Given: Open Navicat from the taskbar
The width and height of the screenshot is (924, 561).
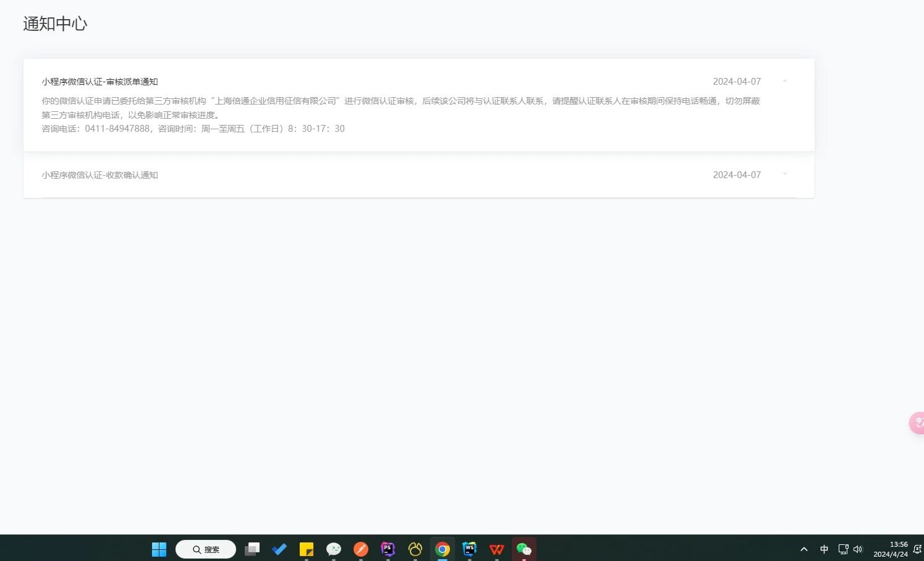Looking at the screenshot, I should [415, 549].
